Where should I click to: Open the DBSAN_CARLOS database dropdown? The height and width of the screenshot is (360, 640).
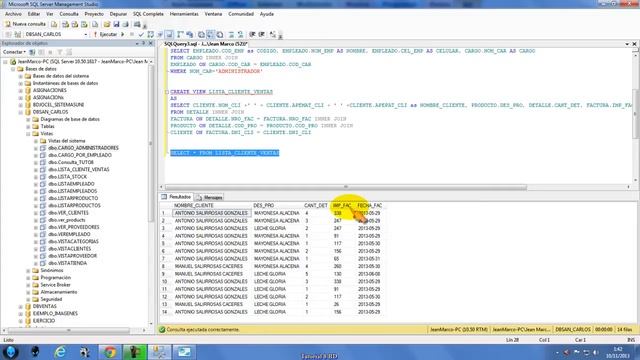[85, 35]
